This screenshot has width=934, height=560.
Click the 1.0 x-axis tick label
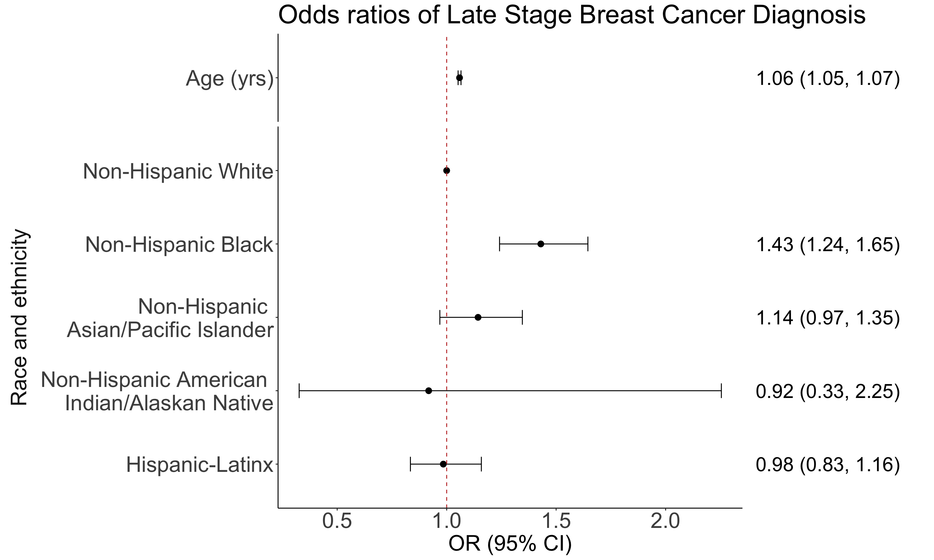(x=447, y=522)
